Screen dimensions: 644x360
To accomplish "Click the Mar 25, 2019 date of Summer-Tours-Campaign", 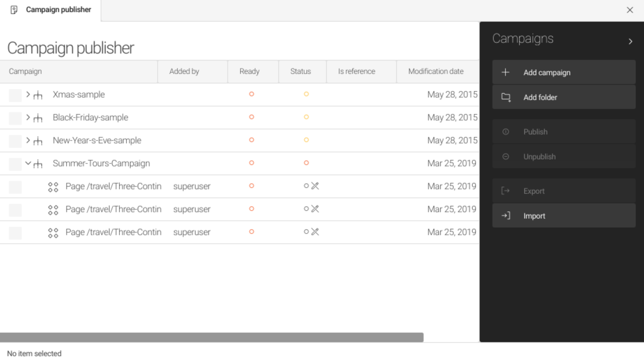I will pyautogui.click(x=452, y=163).
